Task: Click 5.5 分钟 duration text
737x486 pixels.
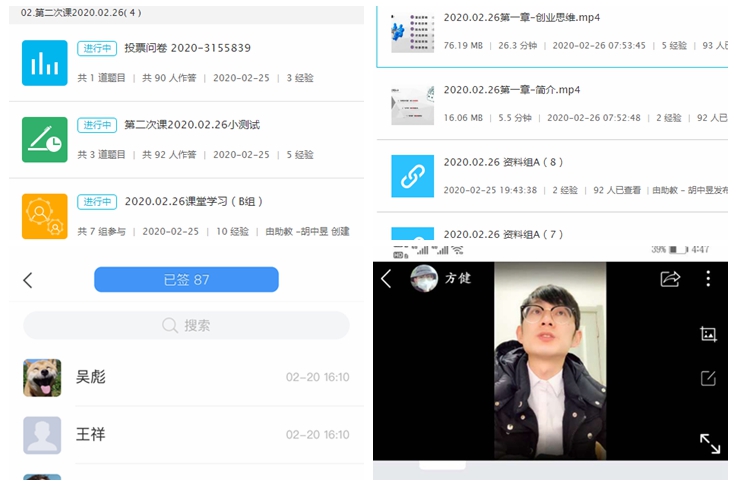Action: (515, 118)
